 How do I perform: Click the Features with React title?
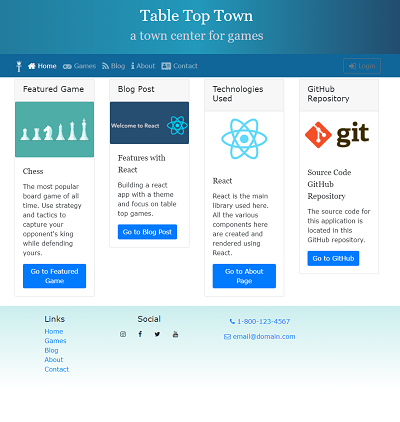pos(142,164)
